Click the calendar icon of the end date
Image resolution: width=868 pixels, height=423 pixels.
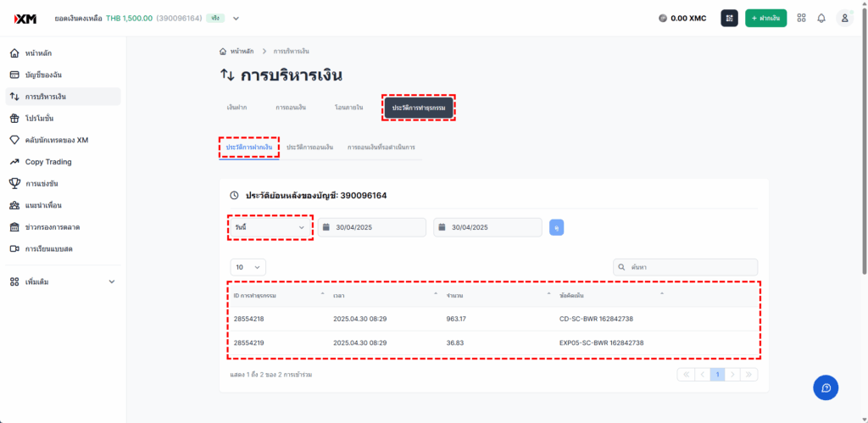tap(442, 227)
